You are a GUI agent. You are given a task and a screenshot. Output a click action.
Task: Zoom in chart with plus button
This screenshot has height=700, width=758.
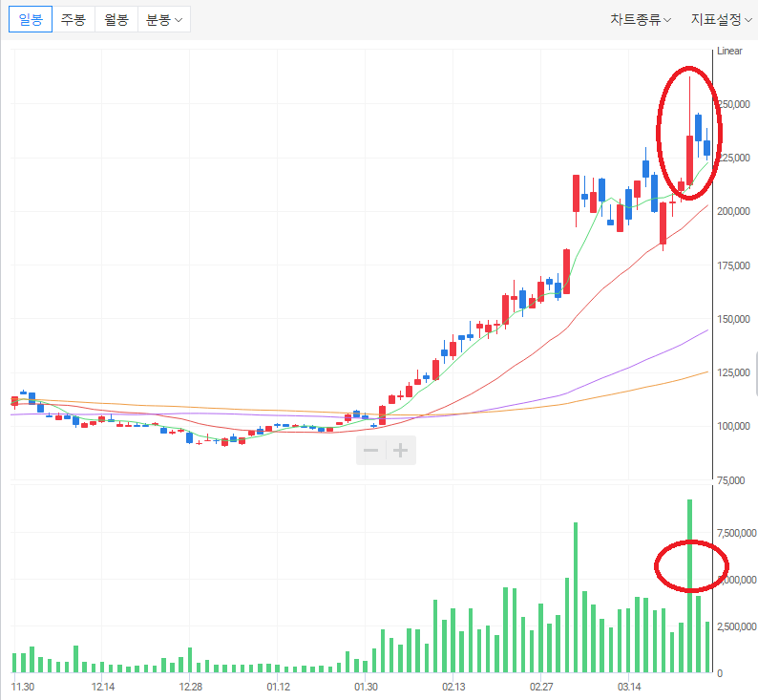[400, 451]
